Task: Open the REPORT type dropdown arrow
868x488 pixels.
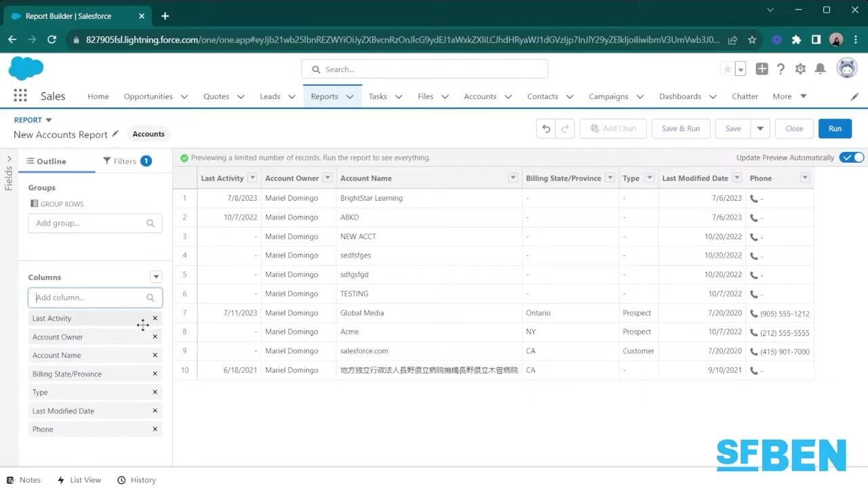Action: pos(49,121)
